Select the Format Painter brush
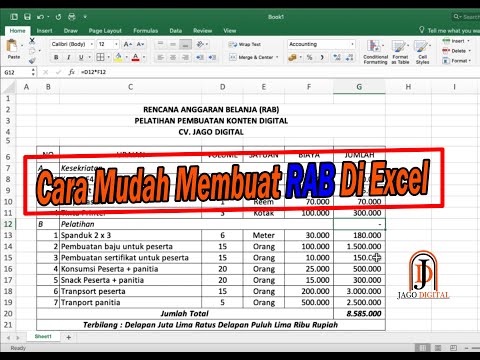 pyautogui.click(x=32, y=61)
